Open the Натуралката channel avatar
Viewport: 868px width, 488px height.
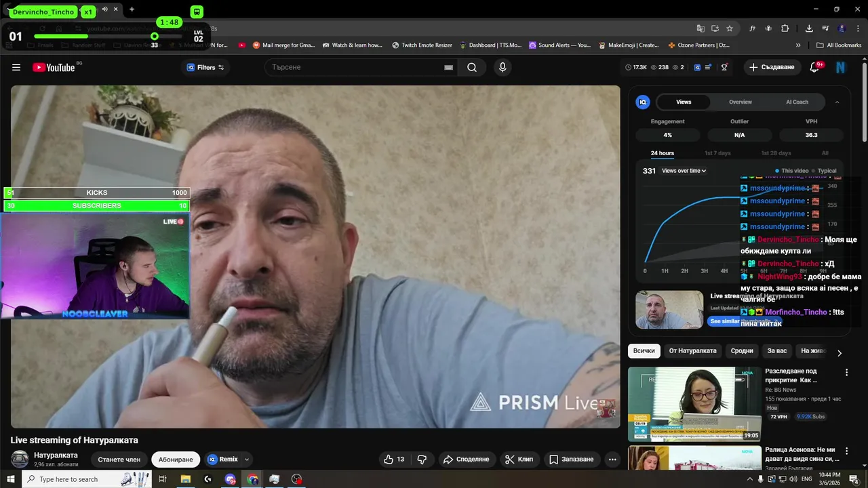tap(20, 459)
